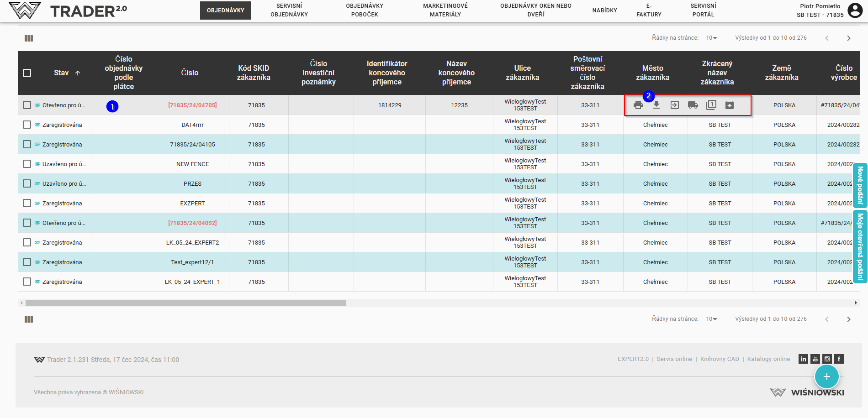Toggle the select-all checkbox in the table header

coord(27,73)
